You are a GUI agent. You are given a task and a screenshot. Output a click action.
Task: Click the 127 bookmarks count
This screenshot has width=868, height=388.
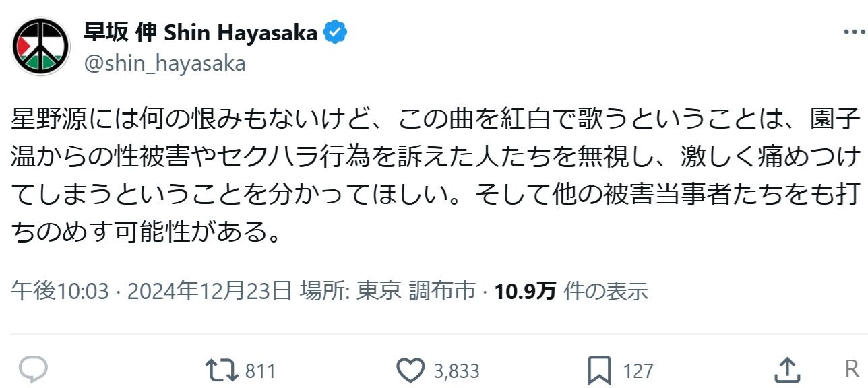point(638,370)
